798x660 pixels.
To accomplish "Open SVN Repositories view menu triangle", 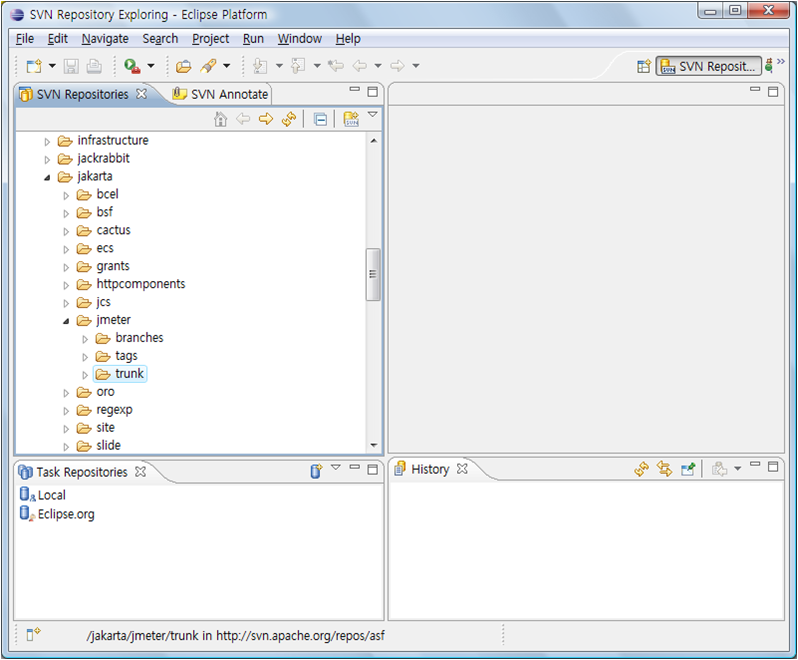I will tap(373, 114).
